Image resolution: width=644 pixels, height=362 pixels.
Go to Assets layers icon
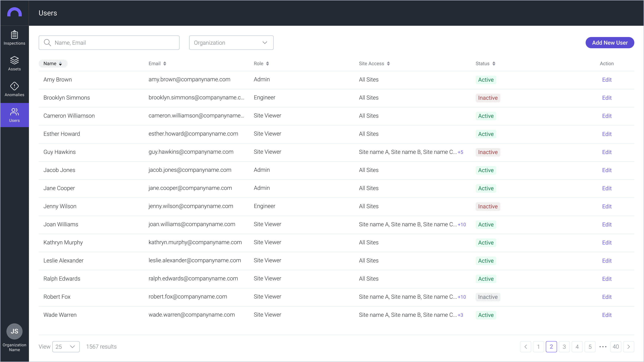(x=14, y=61)
